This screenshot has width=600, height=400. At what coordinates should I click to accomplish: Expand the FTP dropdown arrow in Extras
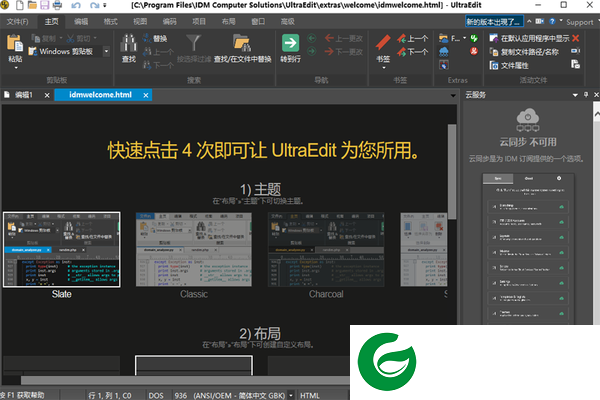[x=465, y=38]
